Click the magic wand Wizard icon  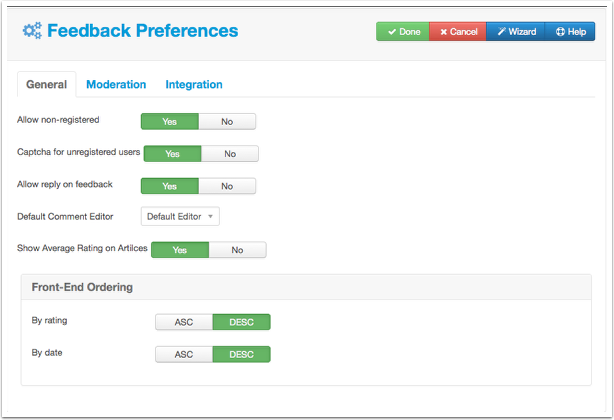coord(501,32)
